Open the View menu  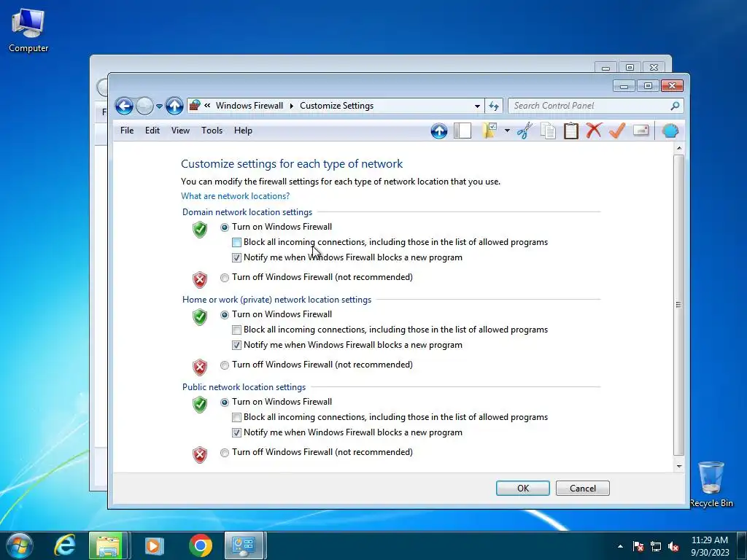[x=181, y=131]
